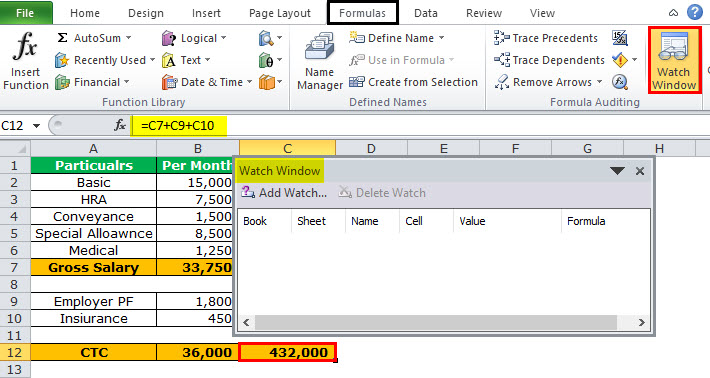The width and height of the screenshot is (710, 378).
Task: Click the formula bar text =C7+C9+C10
Action: tap(178, 125)
